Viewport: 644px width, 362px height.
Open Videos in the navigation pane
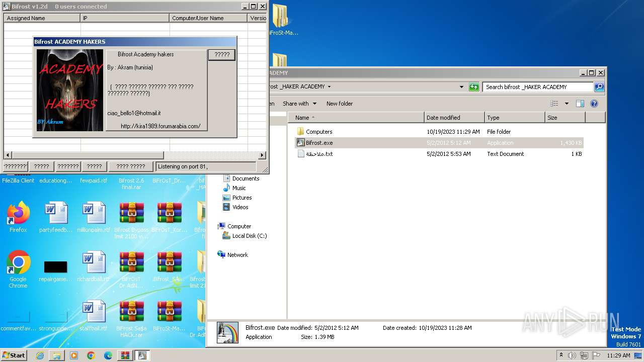pos(240,207)
